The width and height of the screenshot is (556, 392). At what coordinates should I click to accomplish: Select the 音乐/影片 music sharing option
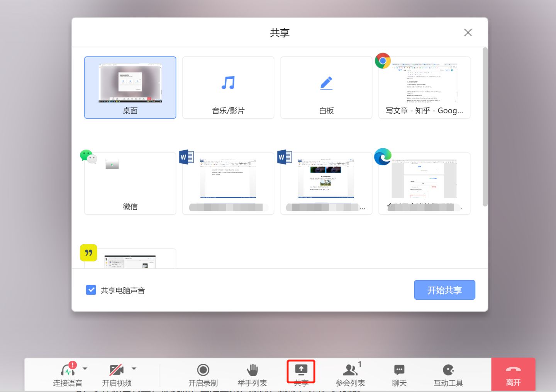tap(228, 87)
